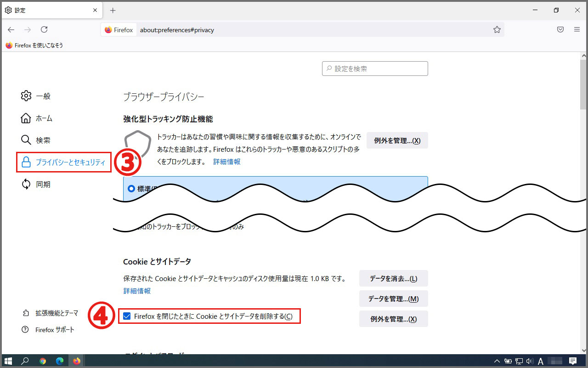Open the Windows Start menu
The image size is (588, 368).
point(8,361)
